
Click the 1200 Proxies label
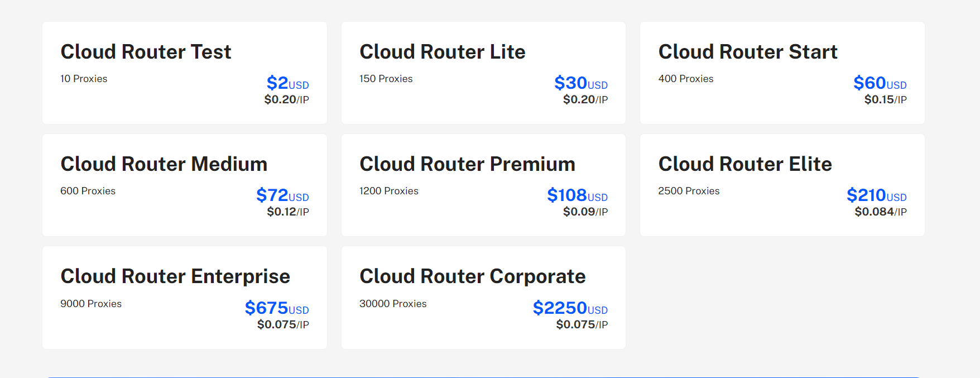coord(389,191)
